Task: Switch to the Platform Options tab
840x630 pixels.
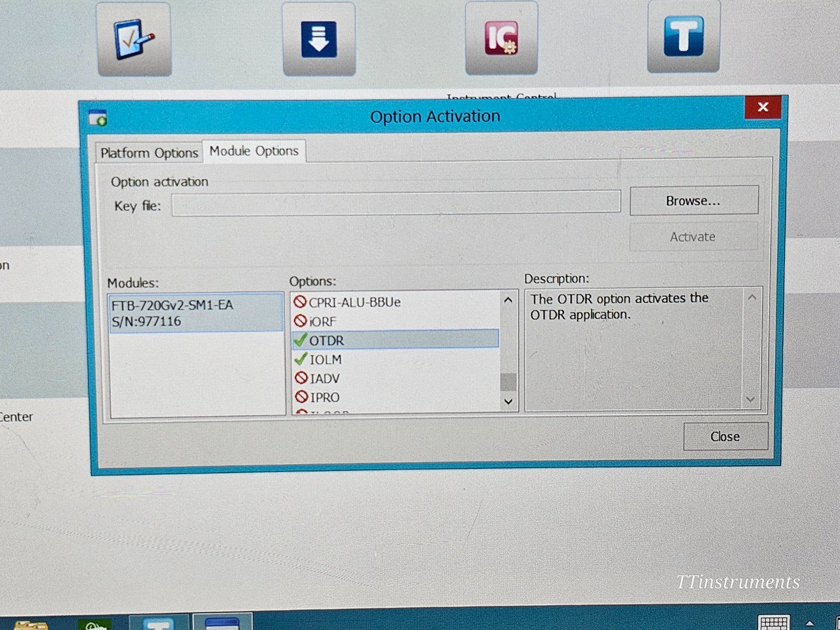Action: (x=149, y=152)
